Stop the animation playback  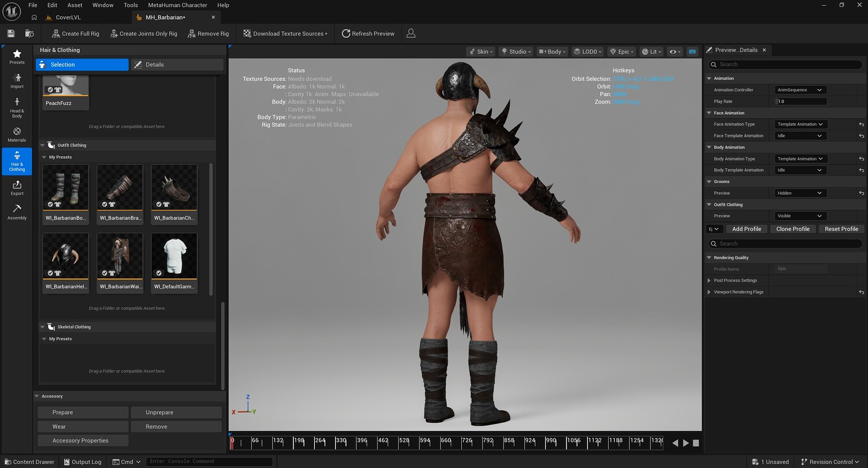(696, 443)
